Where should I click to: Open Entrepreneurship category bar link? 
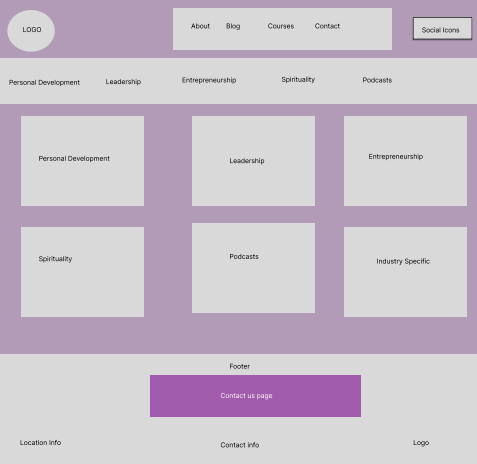(x=209, y=80)
